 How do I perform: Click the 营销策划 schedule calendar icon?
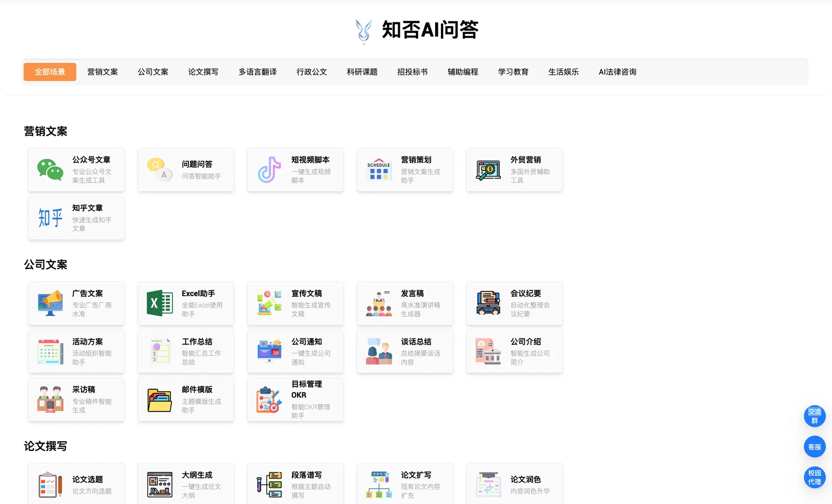378,170
